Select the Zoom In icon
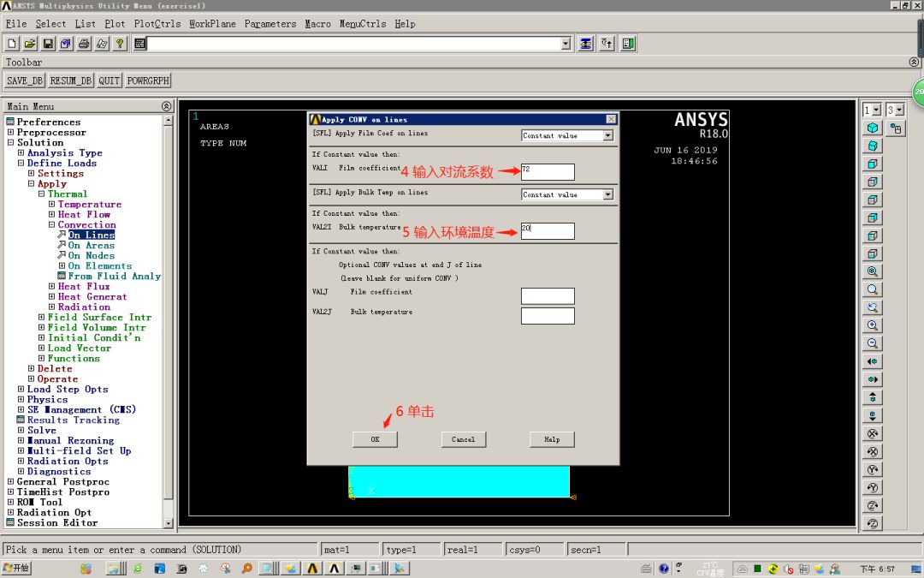 [x=874, y=326]
